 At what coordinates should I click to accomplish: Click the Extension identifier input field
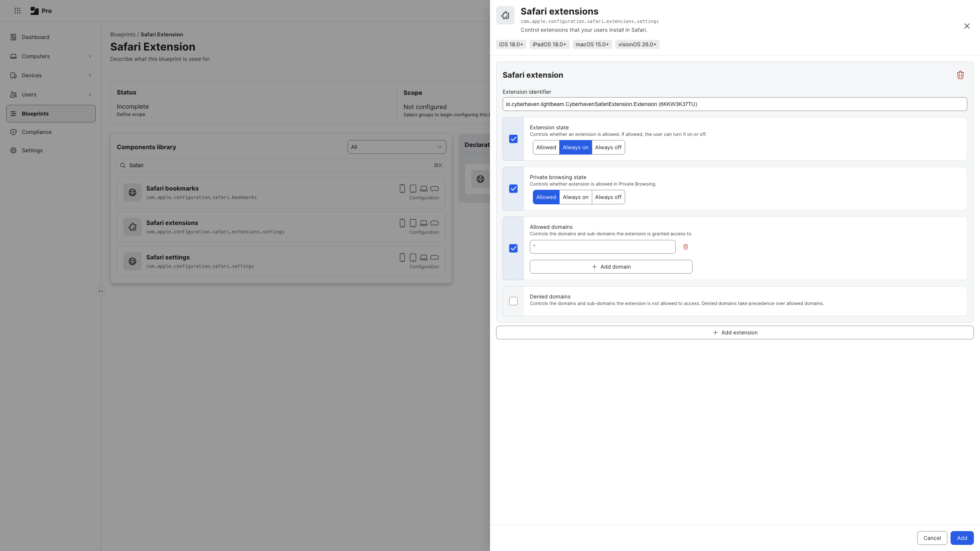(735, 104)
